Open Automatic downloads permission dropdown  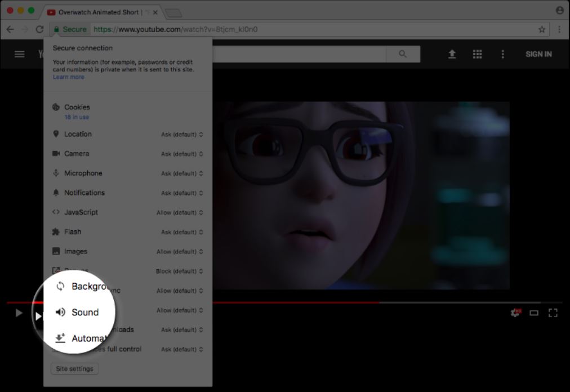[182, 330]
